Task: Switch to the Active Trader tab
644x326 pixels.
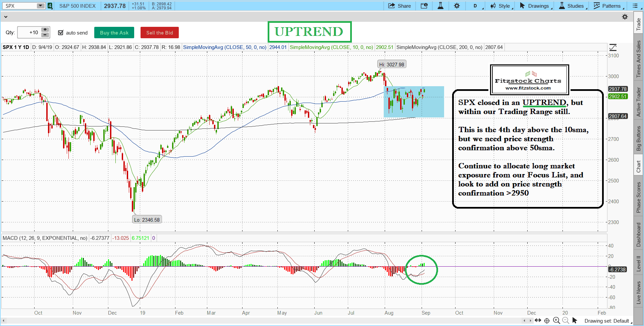Action: [639, 101]
